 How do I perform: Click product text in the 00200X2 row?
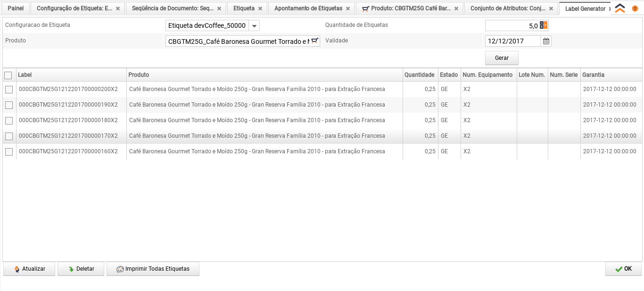[257, 89]
